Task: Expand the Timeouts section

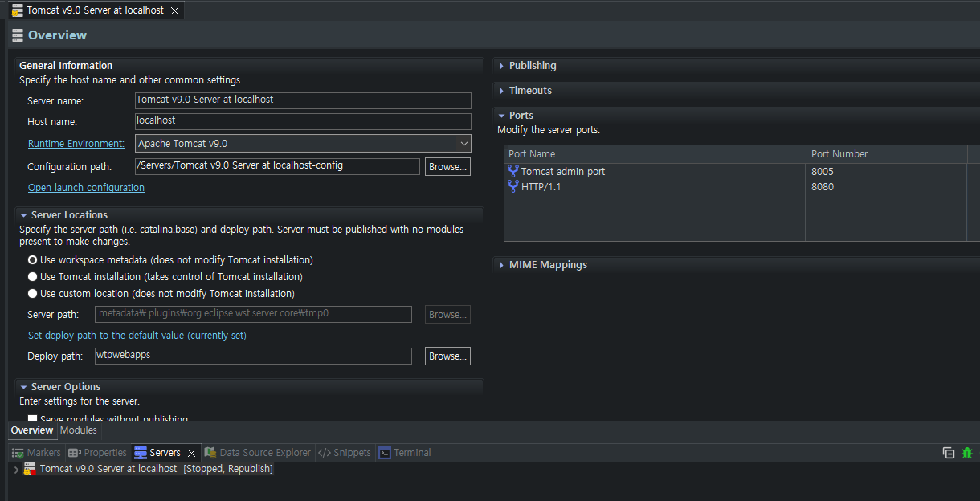Action: click(502, 91)
